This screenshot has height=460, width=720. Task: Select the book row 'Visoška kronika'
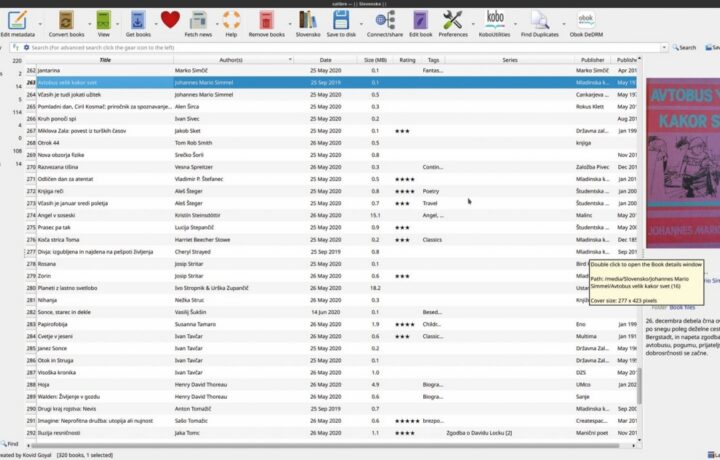point(331,372)
